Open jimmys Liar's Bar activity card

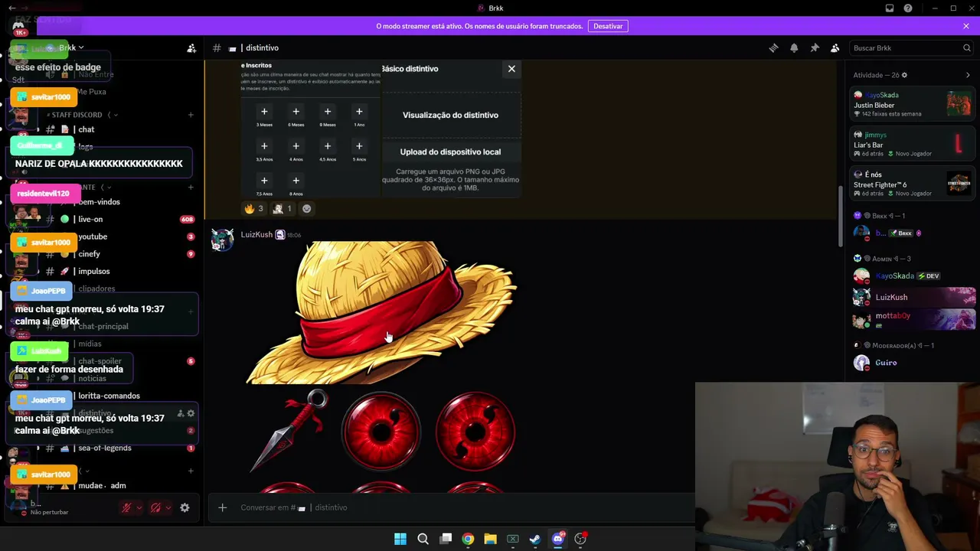913,144
